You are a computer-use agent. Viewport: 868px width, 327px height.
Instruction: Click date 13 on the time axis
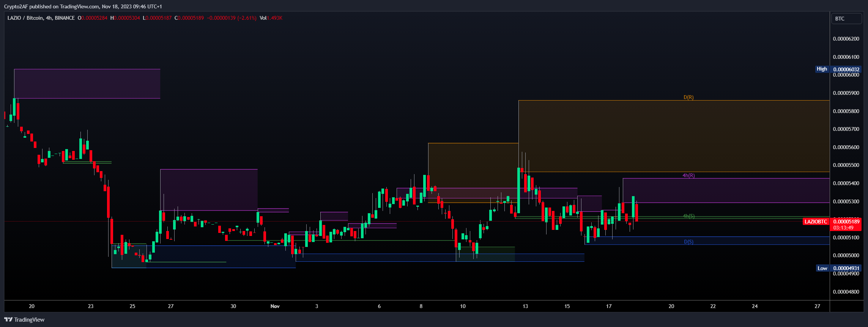click(525, 306)
